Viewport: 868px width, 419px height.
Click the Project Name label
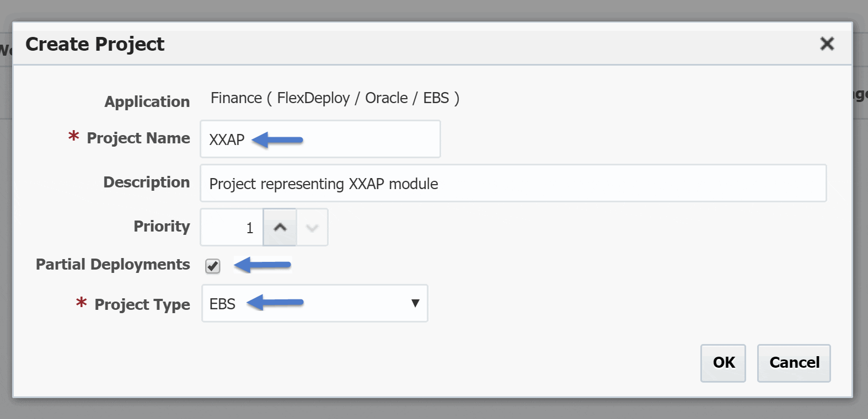[138, 138]
